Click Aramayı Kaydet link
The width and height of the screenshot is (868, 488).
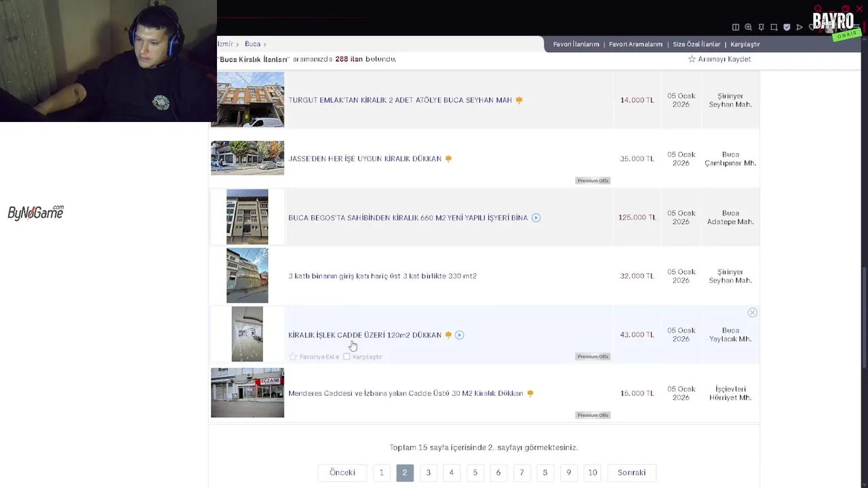724,59
